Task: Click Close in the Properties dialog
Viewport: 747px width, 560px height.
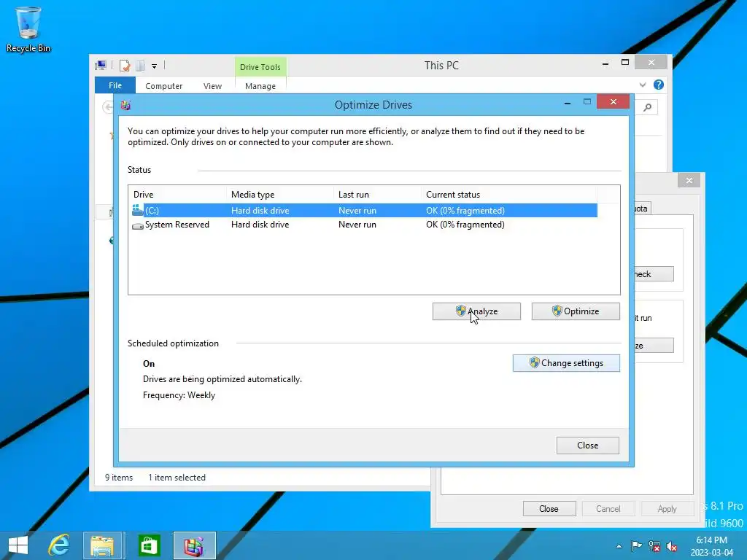Action: pyautogui.click(x=549, y=508)
